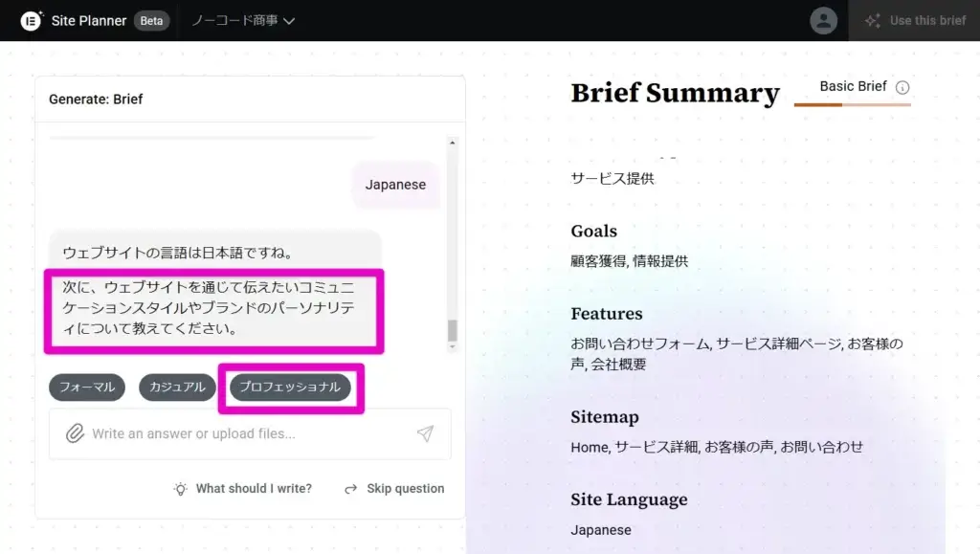Click the Basic Brief label
The image size is (980, 554).
(853, 87)
